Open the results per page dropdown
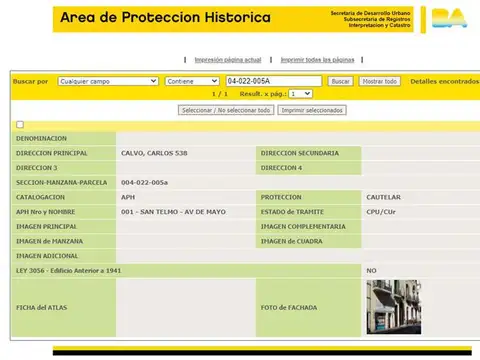Screen dimensions: 480x360 (300, 94)
